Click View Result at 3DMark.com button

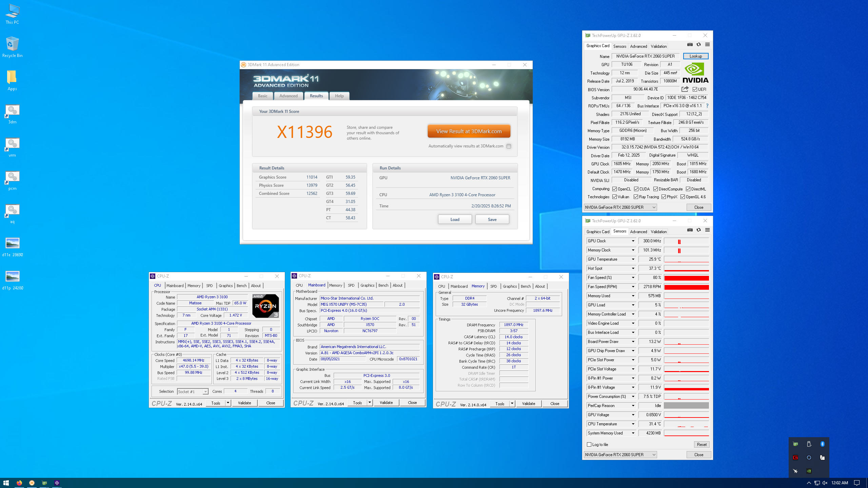[469, 131]
